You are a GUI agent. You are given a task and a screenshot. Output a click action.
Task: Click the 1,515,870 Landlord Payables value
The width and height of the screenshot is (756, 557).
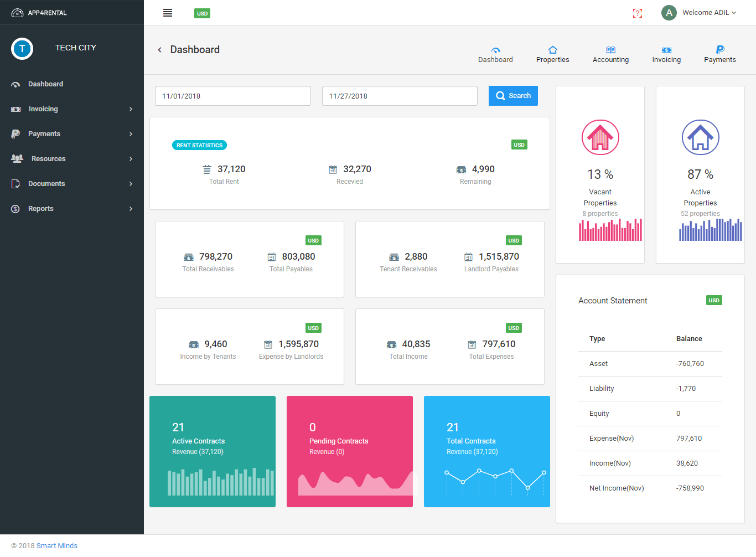tap(499, 257)
